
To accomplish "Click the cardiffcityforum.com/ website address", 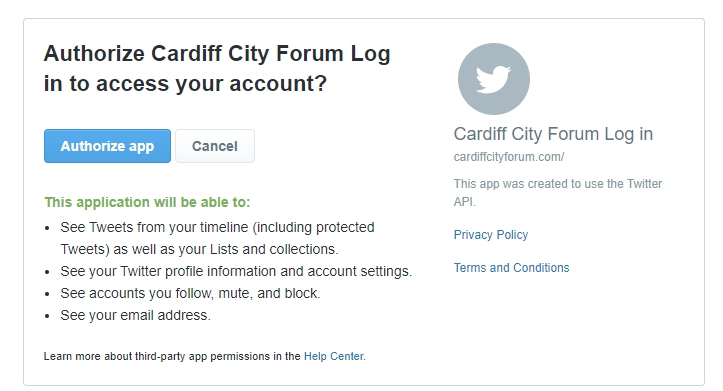I will (509, 157).
